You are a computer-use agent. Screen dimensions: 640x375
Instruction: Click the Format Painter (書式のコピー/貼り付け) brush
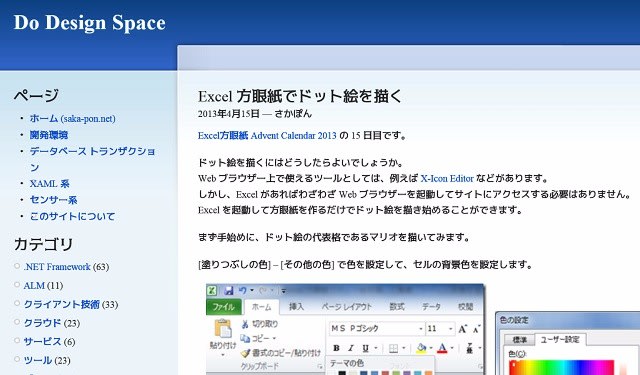(245, 353)
